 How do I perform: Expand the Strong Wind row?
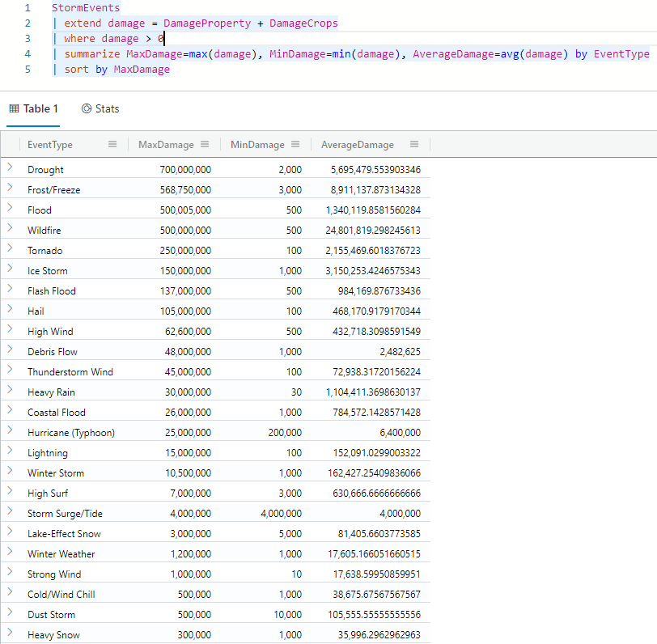(10, 571)
